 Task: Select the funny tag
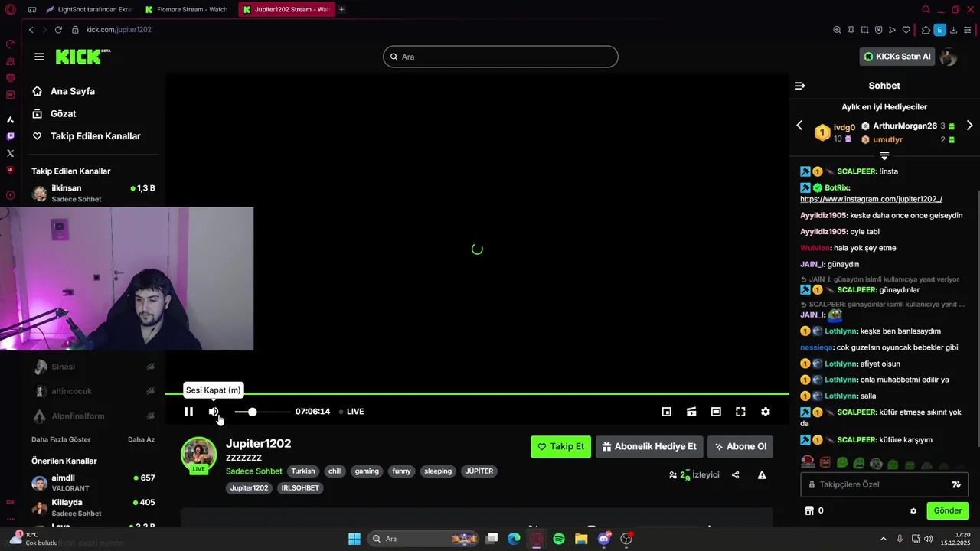tap(402, 471)
